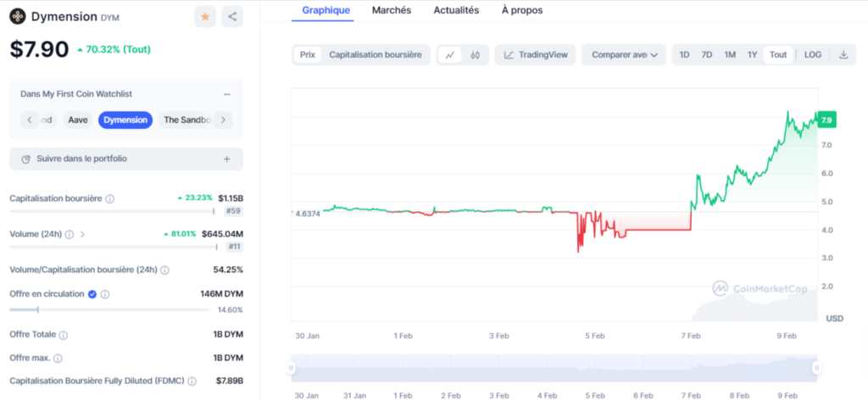Switch to line chart view icon
Screen dimensions: 868x401
450,55
